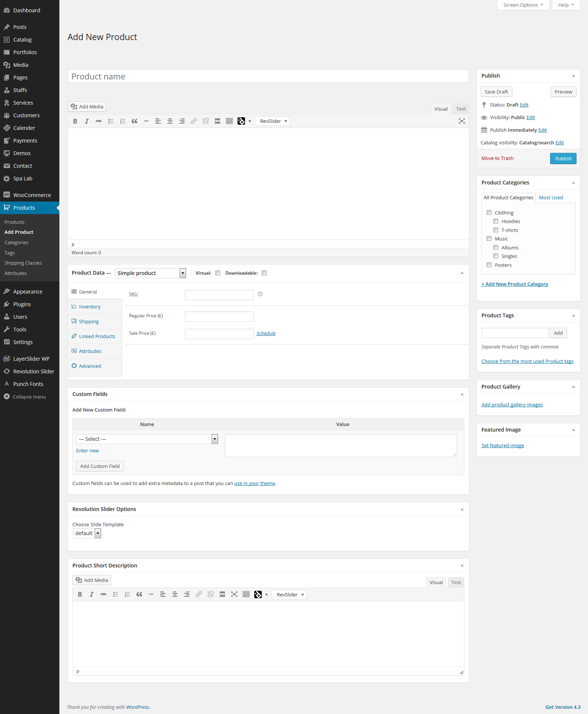Screen dimensions: 588x714
Task: Tick the Hoodies category checkbox
Action: 496,222
